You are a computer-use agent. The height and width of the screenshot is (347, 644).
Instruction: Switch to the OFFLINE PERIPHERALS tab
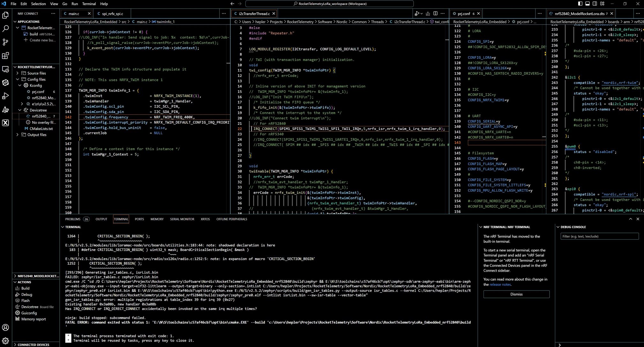point(232,219)
